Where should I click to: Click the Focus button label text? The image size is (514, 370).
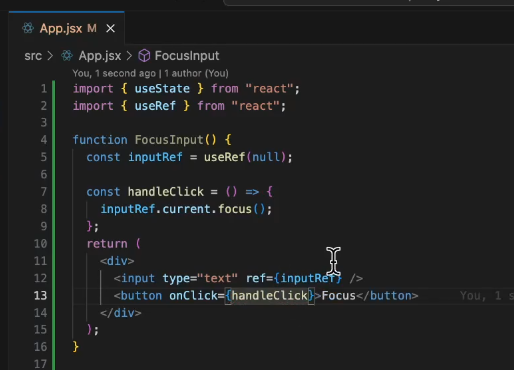pyautogui.click(x=339, y=296)
